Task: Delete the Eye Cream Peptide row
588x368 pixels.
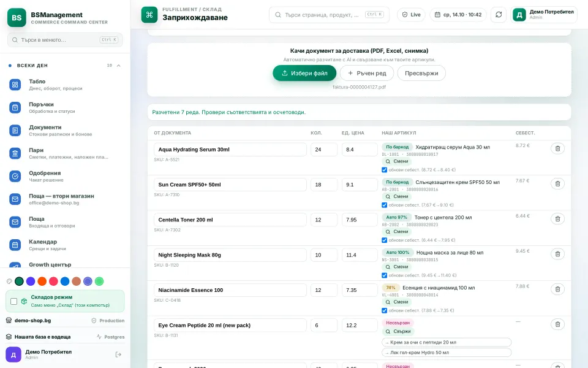Action: click(x=557, y=324)
